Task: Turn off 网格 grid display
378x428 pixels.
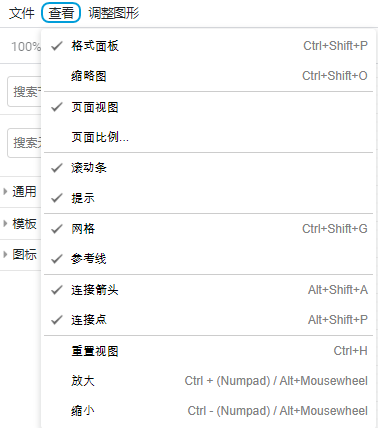Action: pyautogui.click(x=208, y=229)
